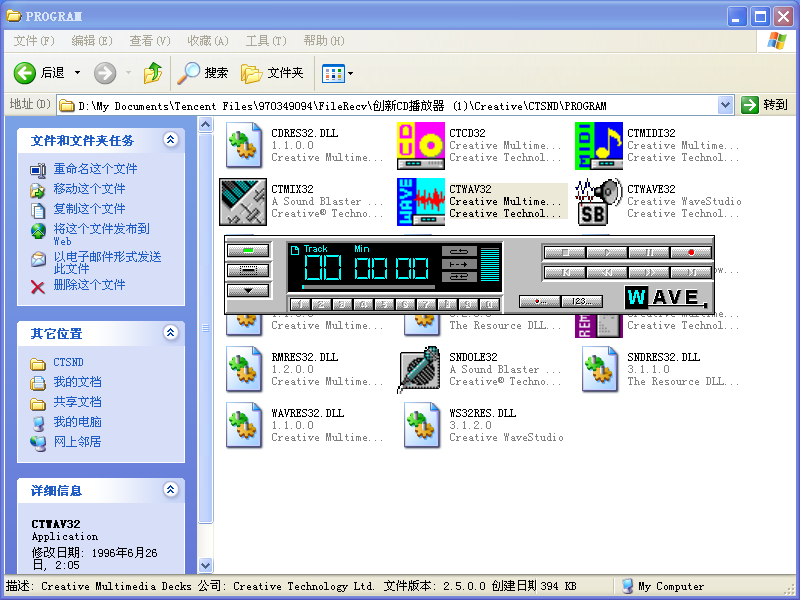The height and width of the screenshot is (600, 800).
Task: Select the SNDOLE32 microphone icon
Action: coord(420,369)
